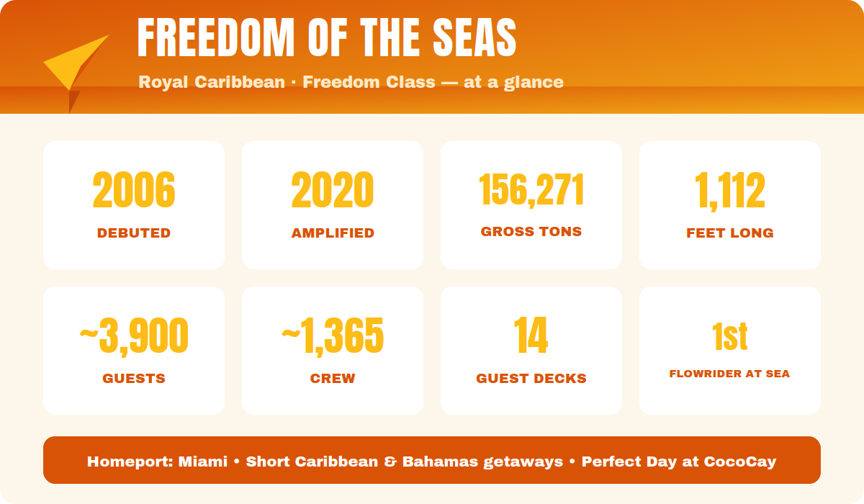Click the Freedom of the Seas title

[327, 37]
